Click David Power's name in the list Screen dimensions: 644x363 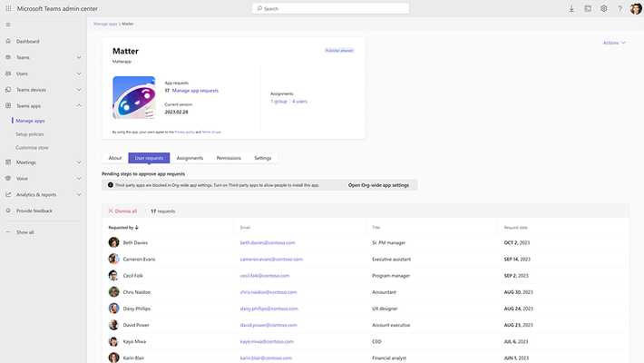pos(136,325)
